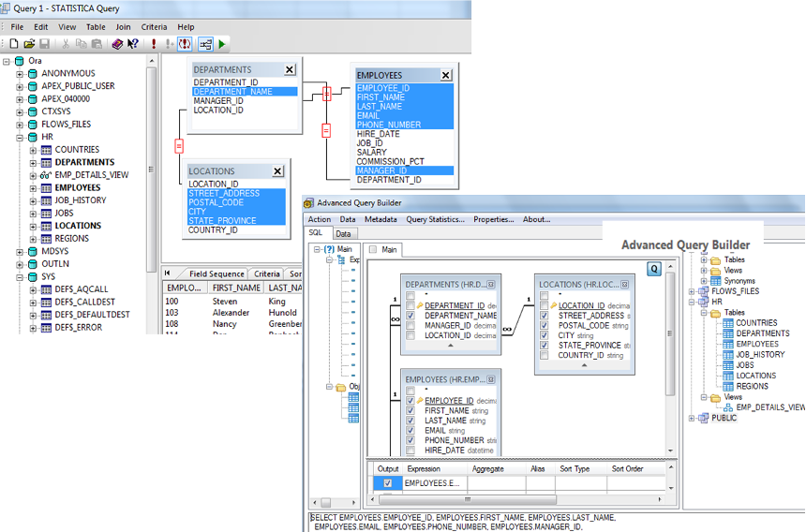Select the EMP_DETAILS_VIEW glasses icon in left tree
Viewport: 806px width, 532px height.
(46, 175)
